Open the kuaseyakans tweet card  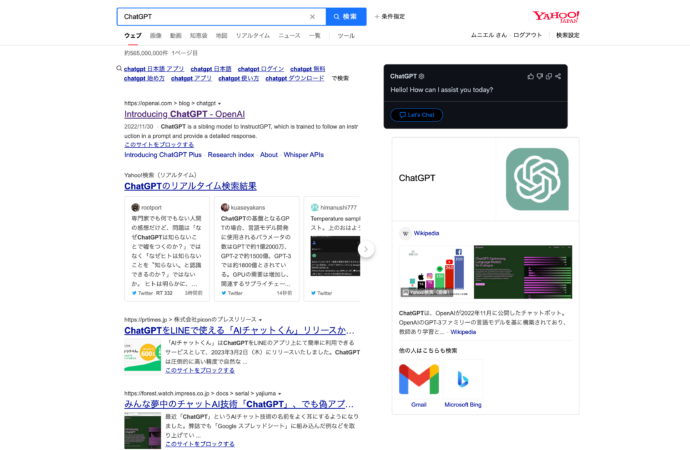(257, 249)
